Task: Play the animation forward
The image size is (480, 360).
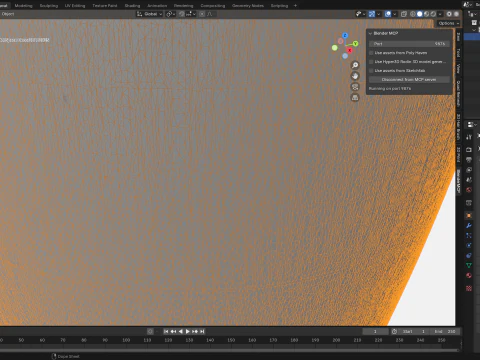Action: tap(188, 331)
